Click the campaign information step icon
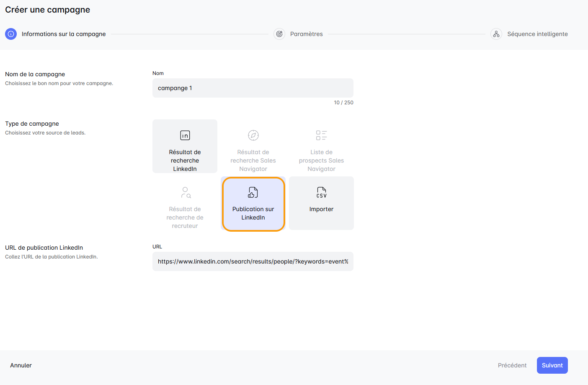 [x=11, y=34]
